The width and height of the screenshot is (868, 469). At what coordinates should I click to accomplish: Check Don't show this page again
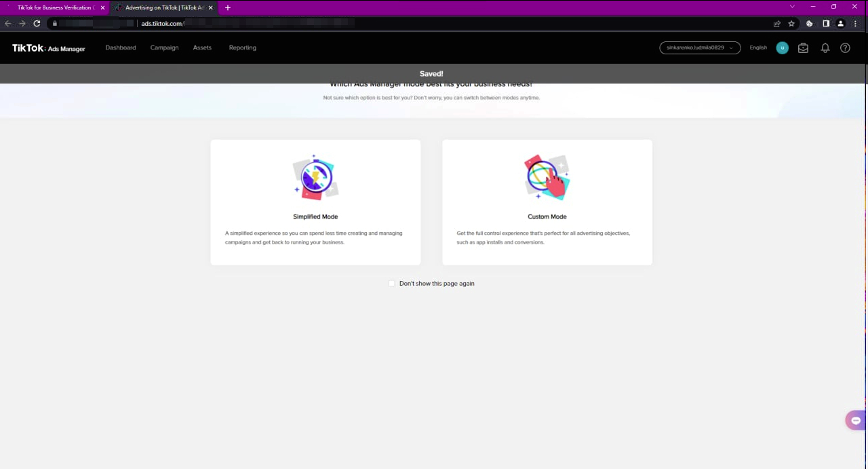click(391, 283)
